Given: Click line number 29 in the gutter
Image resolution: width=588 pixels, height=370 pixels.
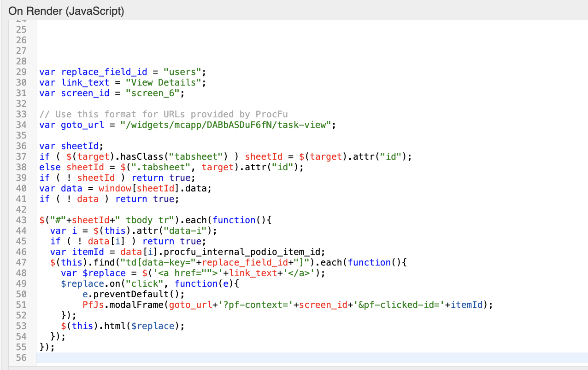Looking at the screenshot, I should [21, 72].
